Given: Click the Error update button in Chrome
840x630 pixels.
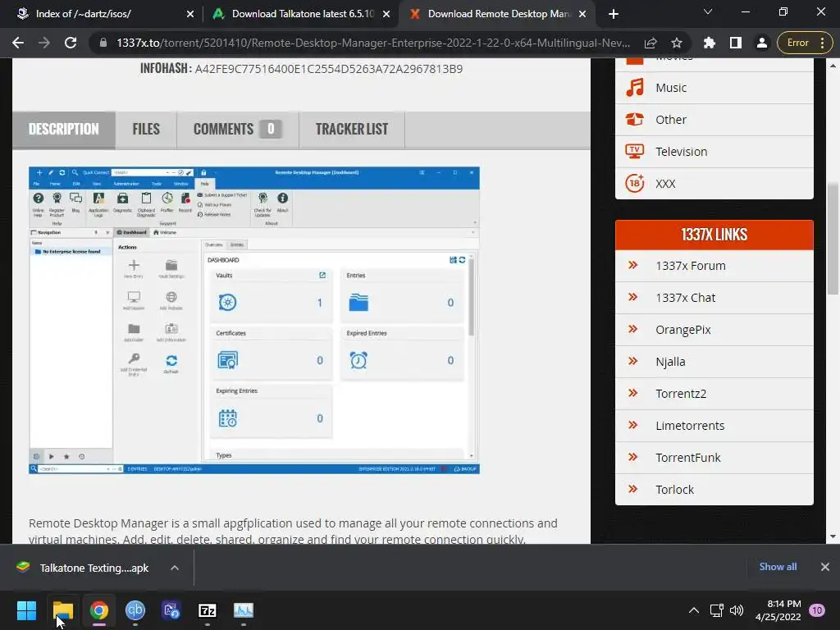Looking at the screenshot, I should tap(797, 43).
